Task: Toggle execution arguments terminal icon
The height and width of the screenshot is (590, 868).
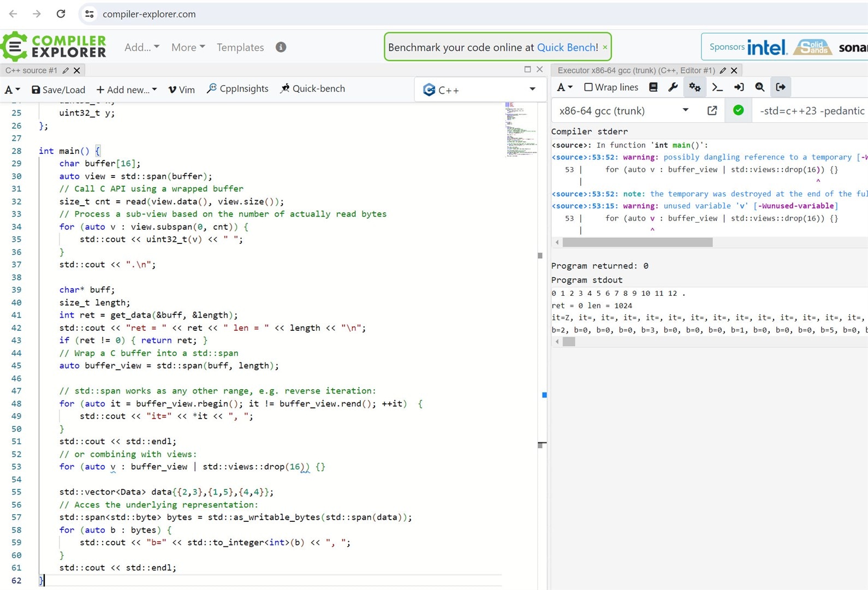Action: (x=717, y=87)
